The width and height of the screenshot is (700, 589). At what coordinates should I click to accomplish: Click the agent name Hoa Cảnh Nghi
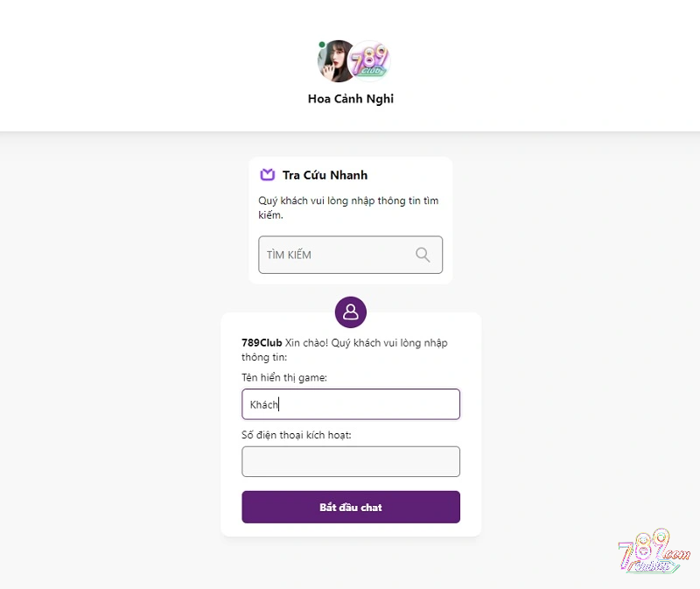[x=351, y=99]
